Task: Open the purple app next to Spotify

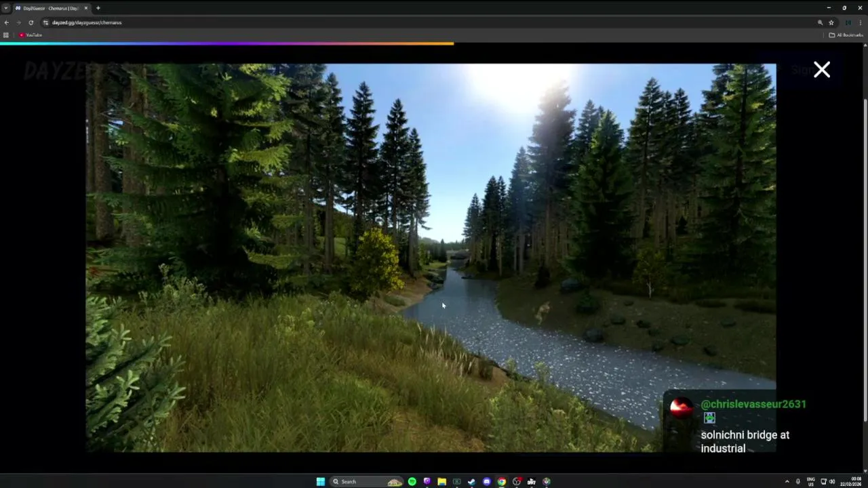Action: coord(427,481)
